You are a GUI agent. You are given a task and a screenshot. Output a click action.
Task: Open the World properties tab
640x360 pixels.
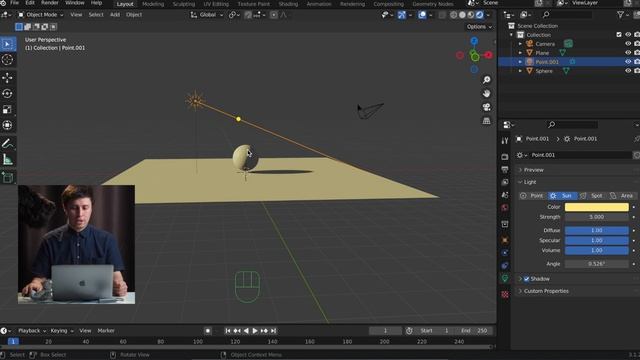(x=505, y=208)
